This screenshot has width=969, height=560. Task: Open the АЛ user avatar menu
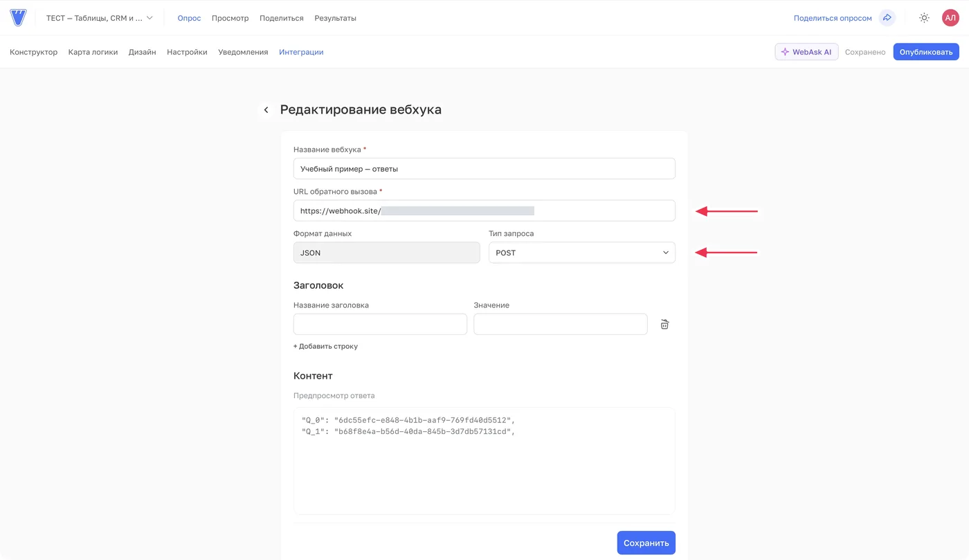pos(950,18)
